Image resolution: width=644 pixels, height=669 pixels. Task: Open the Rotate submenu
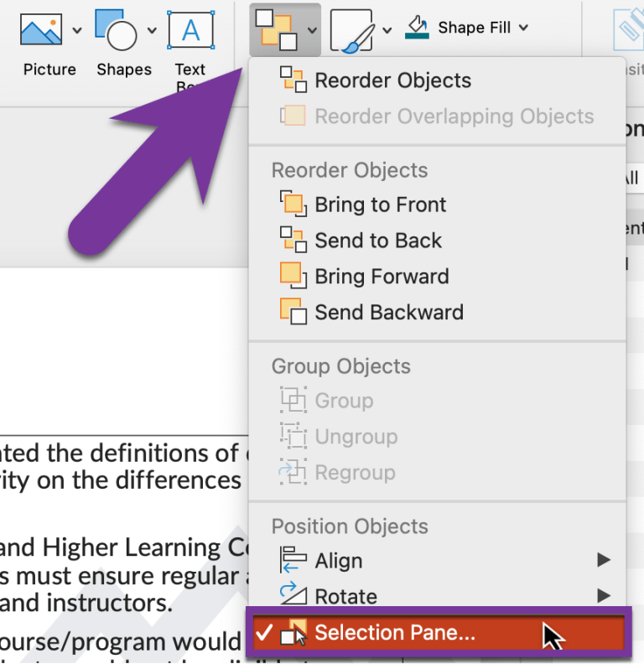pyautogui.click(x=438, y=594)
